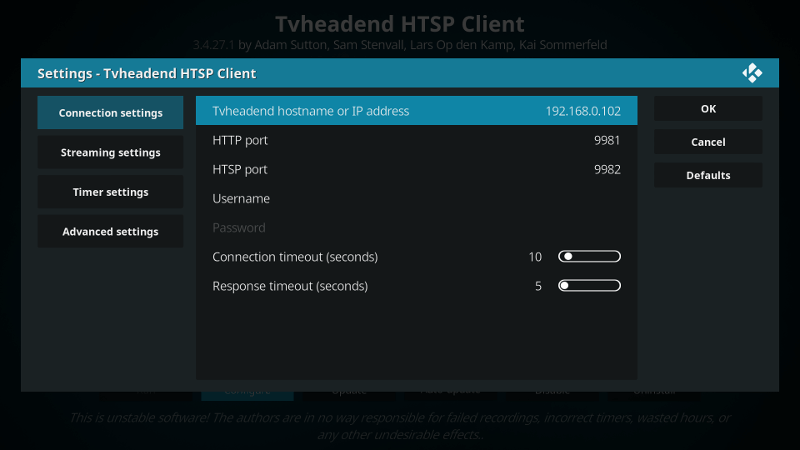
Task: Go to Advanced settings category
Action: click(x=110, y=232)
